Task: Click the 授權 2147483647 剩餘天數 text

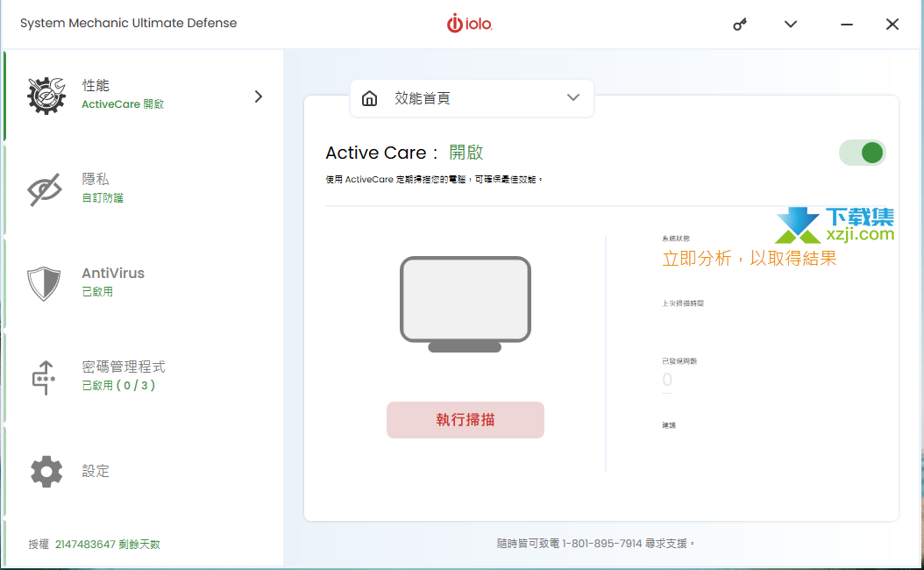Action: 95,544
